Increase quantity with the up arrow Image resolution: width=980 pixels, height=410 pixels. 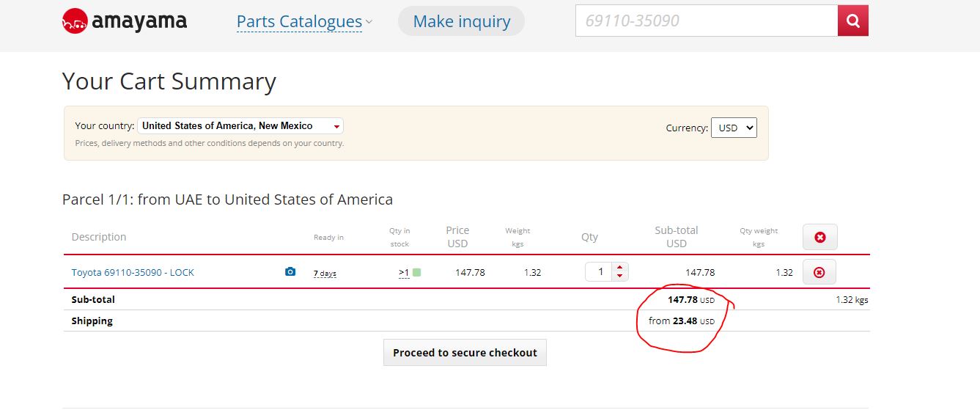click(620, 268)
